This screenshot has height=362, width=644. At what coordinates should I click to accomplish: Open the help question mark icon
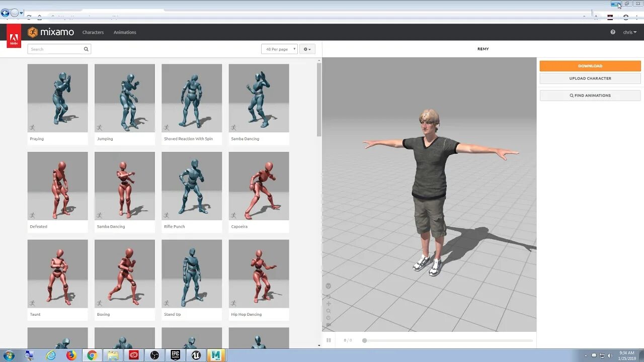coord(613,32)
